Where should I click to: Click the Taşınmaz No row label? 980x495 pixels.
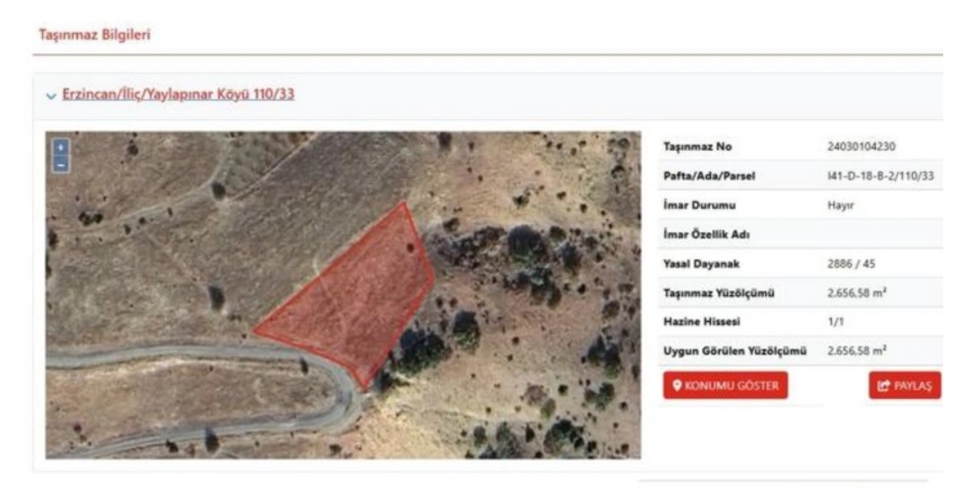697,146
